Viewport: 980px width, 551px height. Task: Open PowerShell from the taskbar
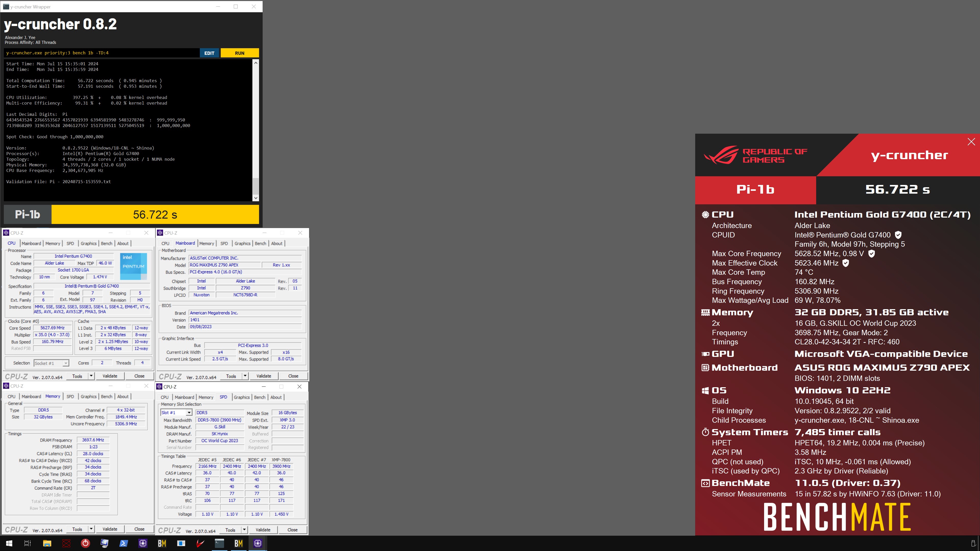pos(124,543)
